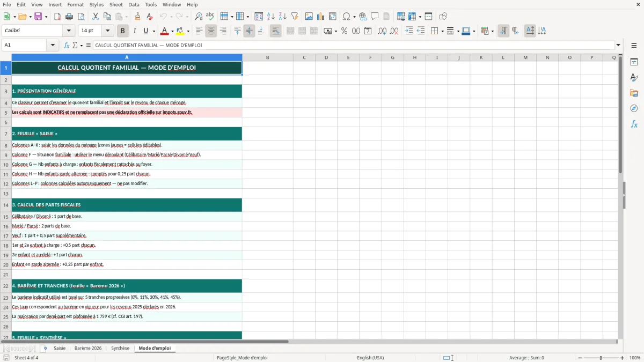Activate Clone Formatting paintbrush
Image resolution: width=644 pixels, height=362 pixels.
(137, 17)
